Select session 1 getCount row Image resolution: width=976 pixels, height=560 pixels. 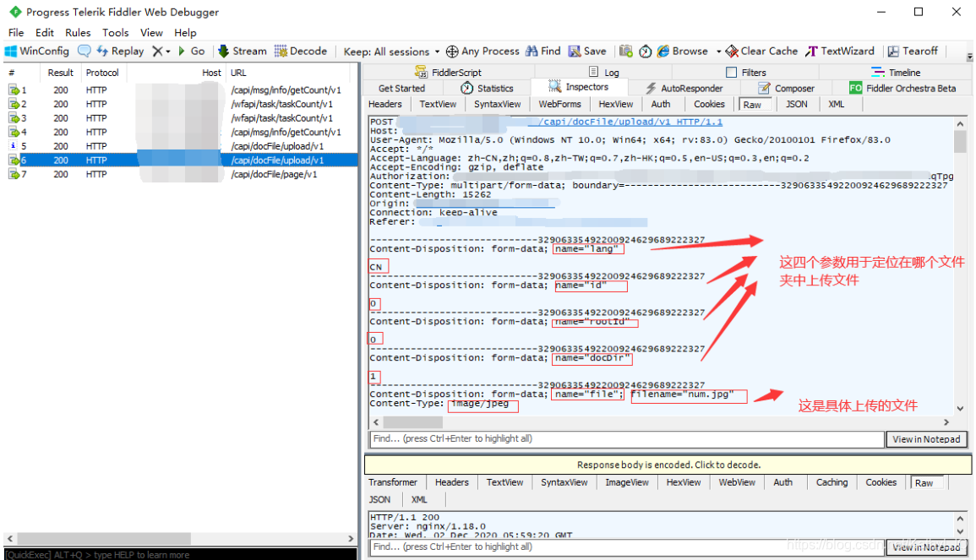pos(181,90)
